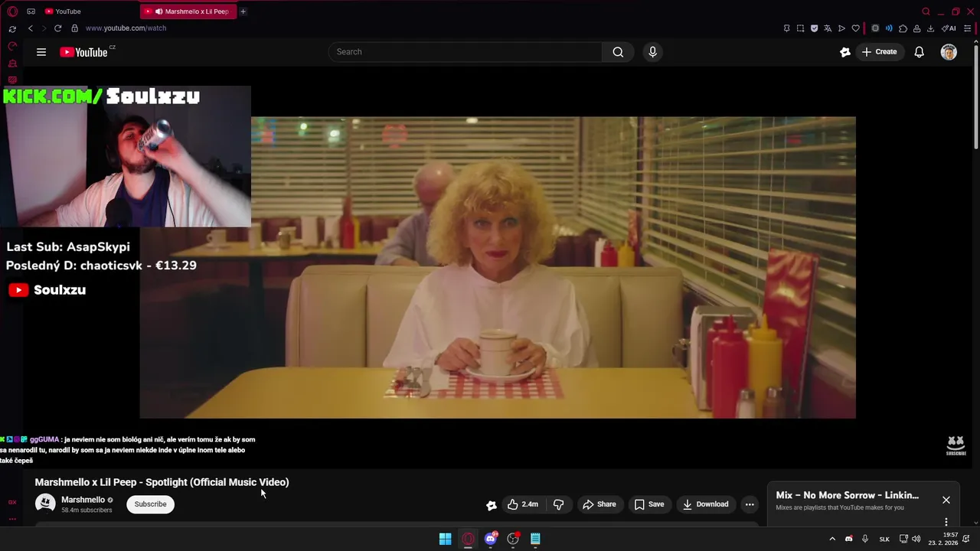
Task: Dislike the video
Action: click(x=558, y=504)
